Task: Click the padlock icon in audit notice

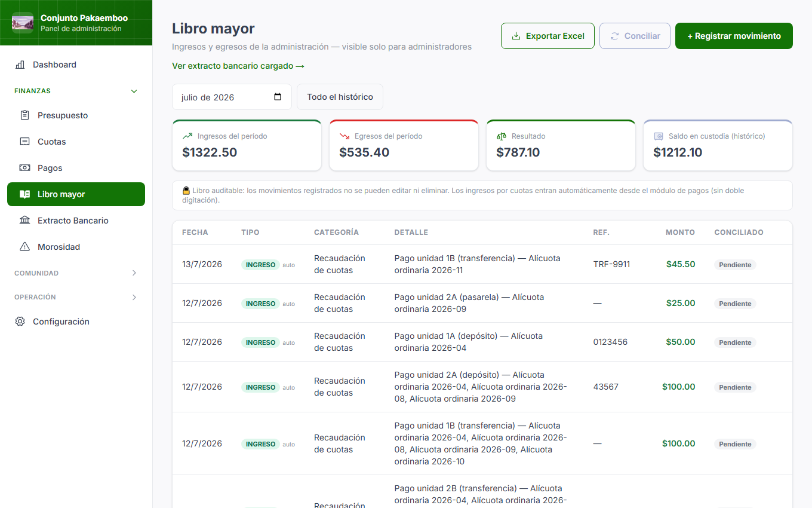Action: tap(186, 191)
